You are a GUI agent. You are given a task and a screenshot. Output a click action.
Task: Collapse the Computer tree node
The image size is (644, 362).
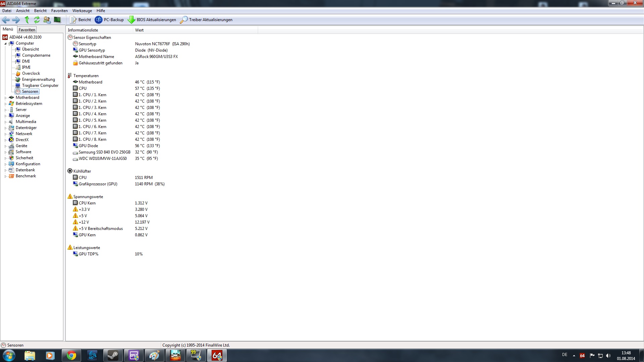pos(5,44)
